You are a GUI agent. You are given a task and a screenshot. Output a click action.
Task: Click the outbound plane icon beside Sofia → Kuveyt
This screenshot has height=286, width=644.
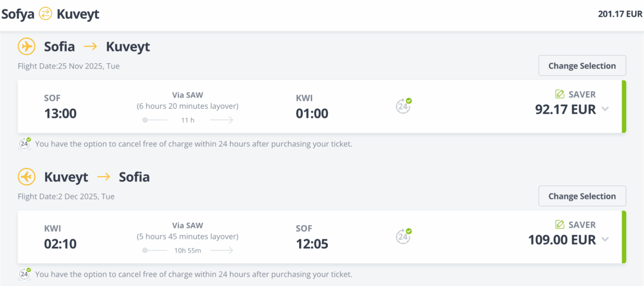tap(26, 46)
